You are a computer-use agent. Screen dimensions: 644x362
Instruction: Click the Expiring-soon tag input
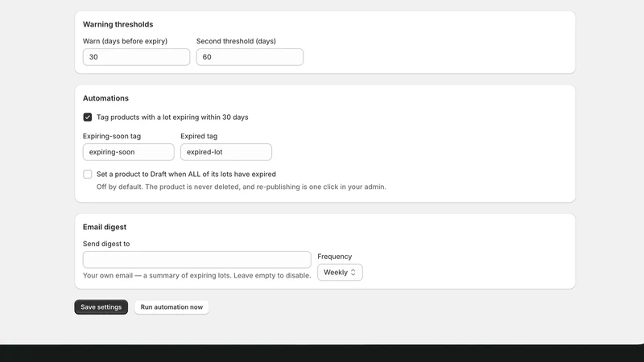(x=129, y=152)
